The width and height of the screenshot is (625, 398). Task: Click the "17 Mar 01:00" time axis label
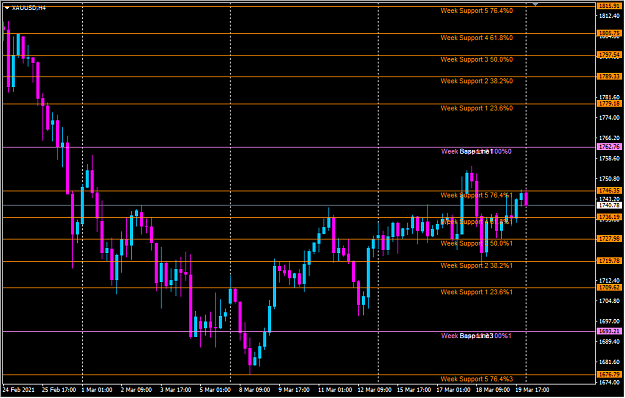click(x=453, y=390)
